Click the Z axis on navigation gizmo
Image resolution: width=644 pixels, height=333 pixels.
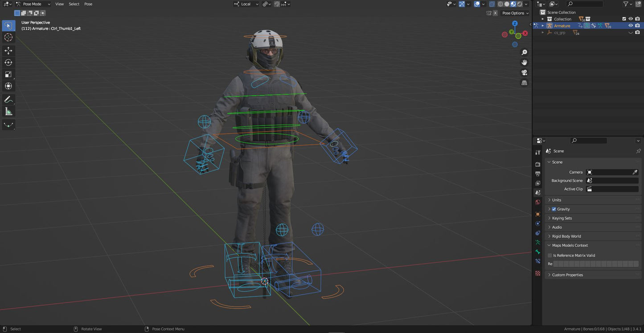point(515,24)
